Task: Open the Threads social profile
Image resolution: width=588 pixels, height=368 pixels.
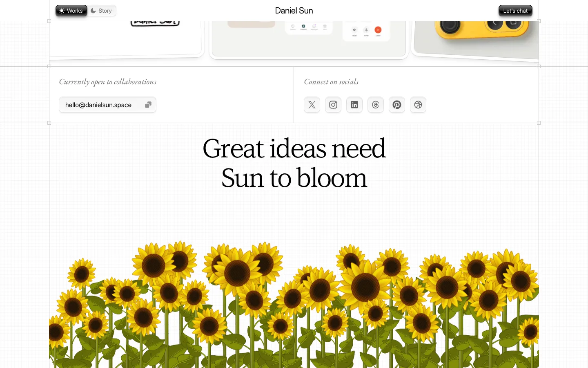Action: point(376,105)
